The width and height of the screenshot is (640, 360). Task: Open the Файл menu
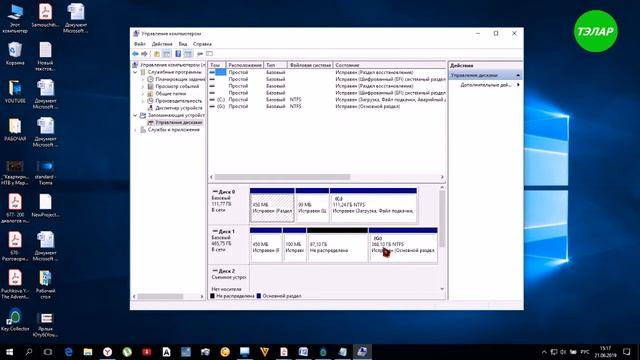coord(140,44)
